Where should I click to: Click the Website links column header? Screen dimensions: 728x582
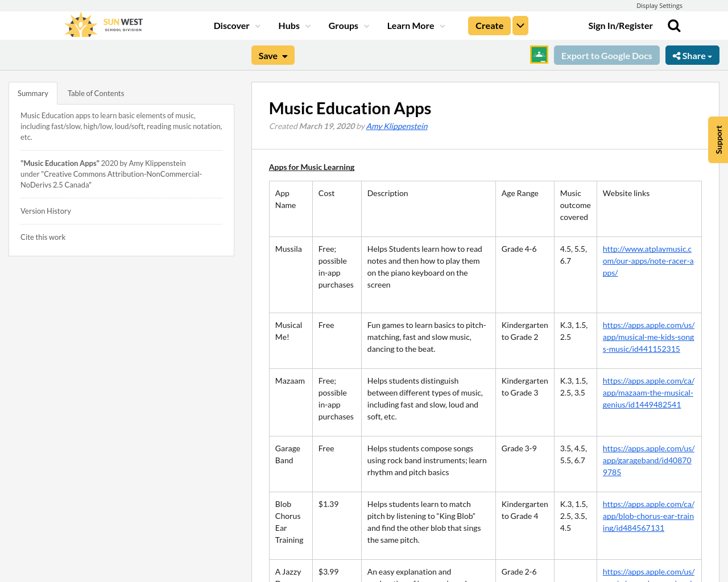point(649,209)
